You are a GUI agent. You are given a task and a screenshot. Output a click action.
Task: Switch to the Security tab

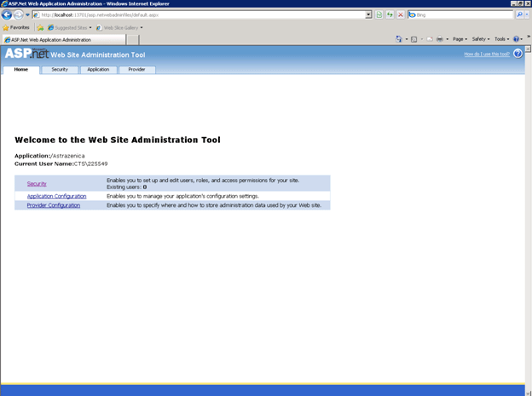coord(60,70)
